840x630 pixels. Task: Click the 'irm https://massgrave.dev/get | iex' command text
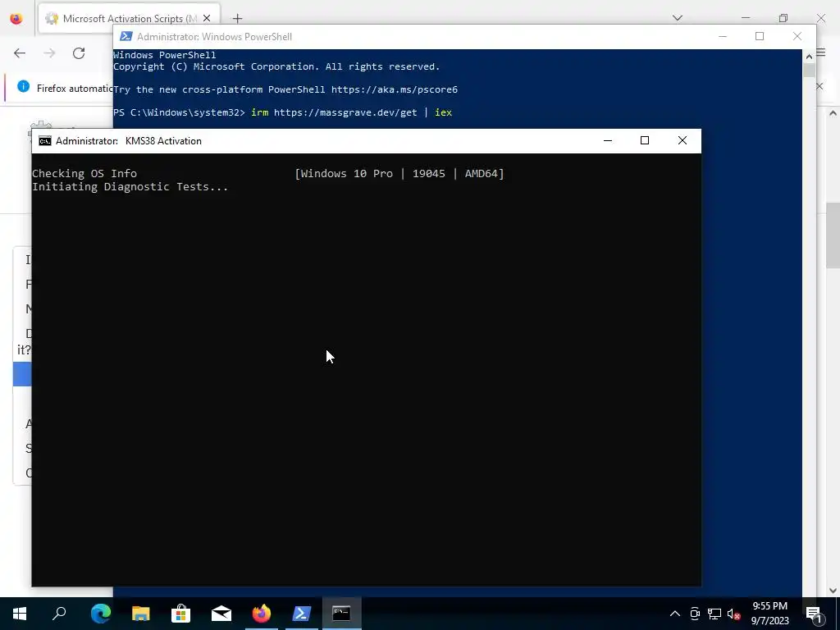click(x=351, y=112)
